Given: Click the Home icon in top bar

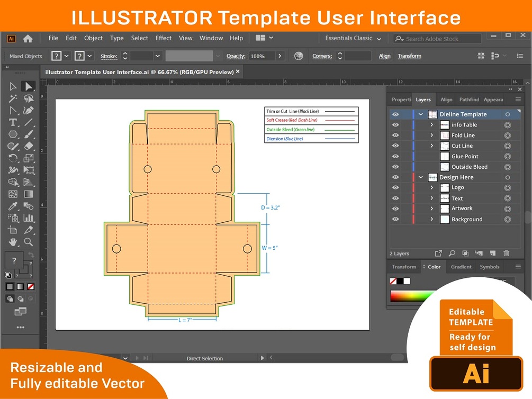Looking at the screenshot, I should (28, 39).
